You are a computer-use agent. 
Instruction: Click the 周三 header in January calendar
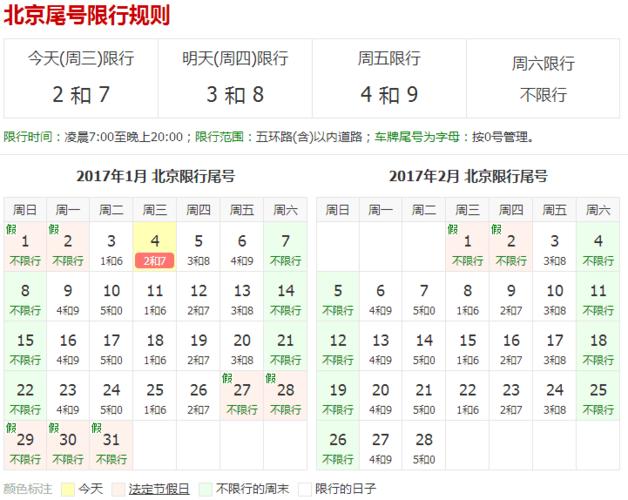tap(155, 210)
